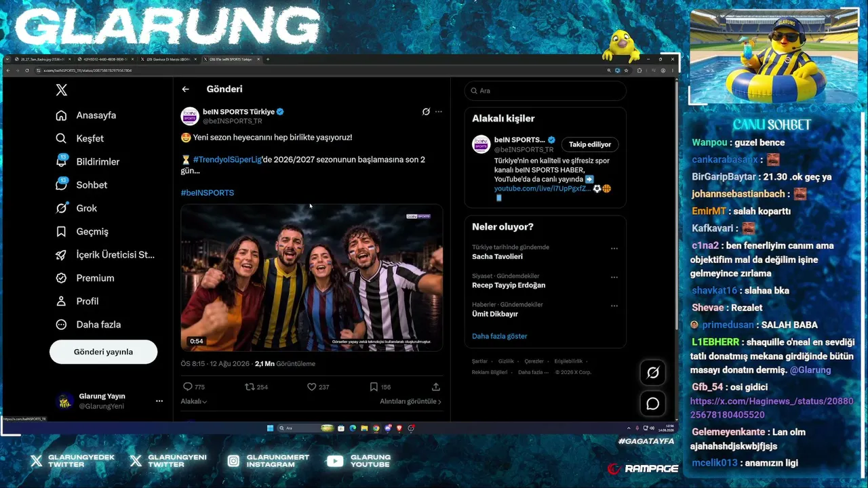Image resolution: width=868 pixels, height=488 pixels.
Task: Open İçerik Üreticisi Stüdyosu
Action: point(105,255)
